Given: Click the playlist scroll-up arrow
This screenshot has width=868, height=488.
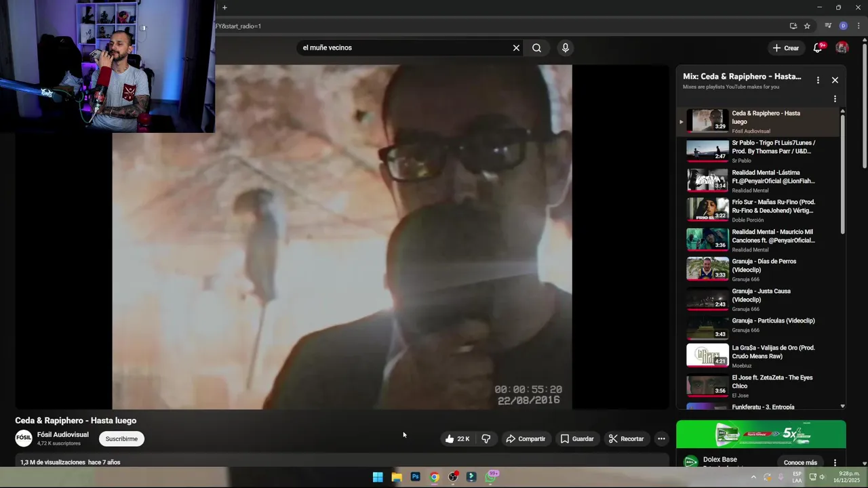Looking at the screenshot, I should click(x=843, y=110).
